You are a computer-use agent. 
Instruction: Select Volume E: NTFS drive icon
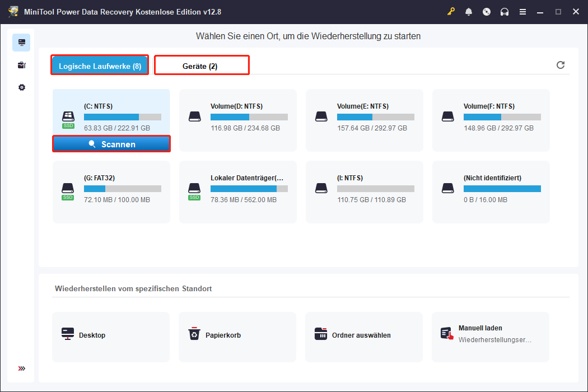(321, 116)
